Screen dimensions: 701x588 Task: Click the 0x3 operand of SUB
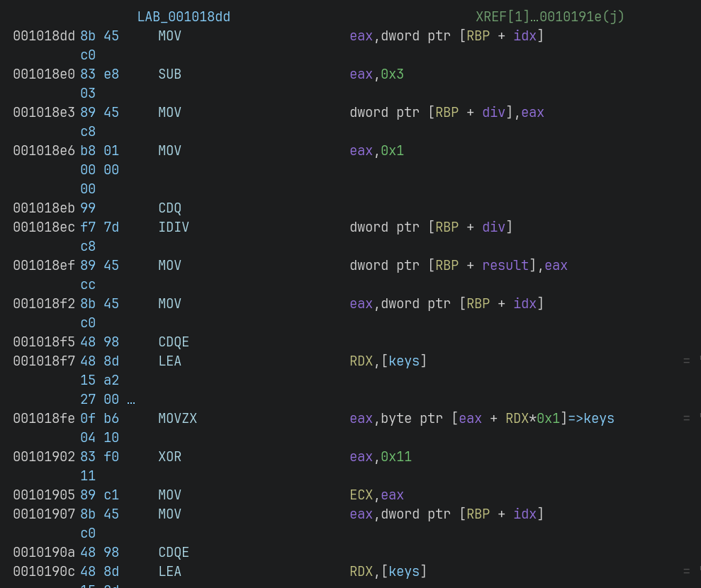[392, 74]
